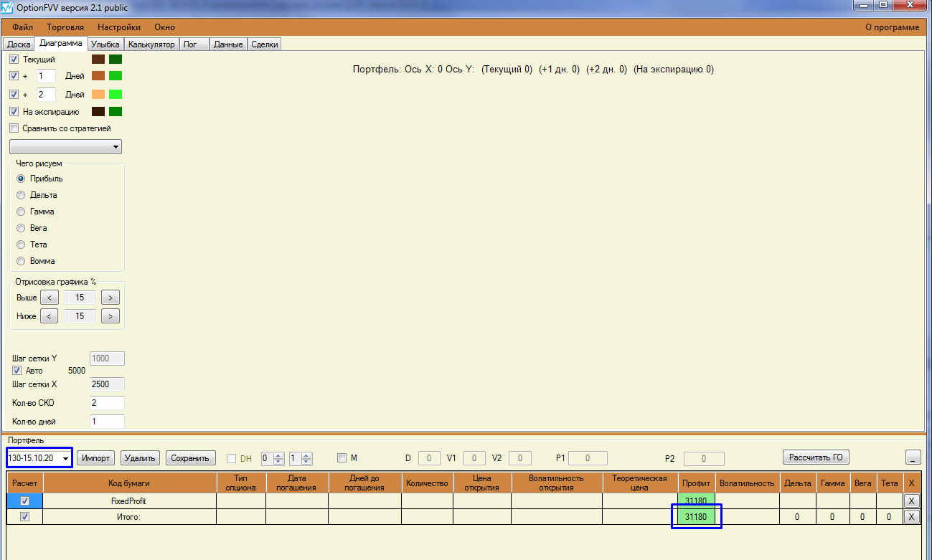Image resolution: width=932 pixels, height=560 pixels.
Task: Delete the FixedProfit row with its X button
Action: coord(911,501)
